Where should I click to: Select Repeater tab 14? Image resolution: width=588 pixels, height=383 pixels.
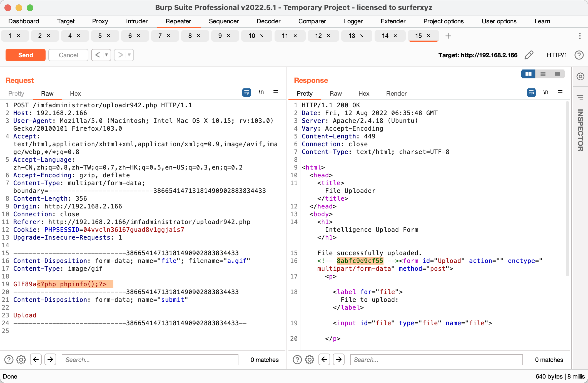click(385, 36)
